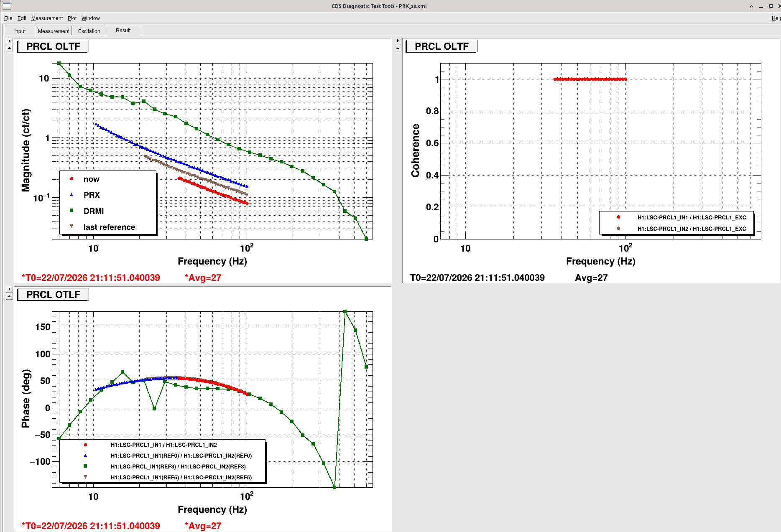Click PRCL OTLF title on phase plot
Screen dimensions: 781x532
pyautogui.click(x=53, y=295)
